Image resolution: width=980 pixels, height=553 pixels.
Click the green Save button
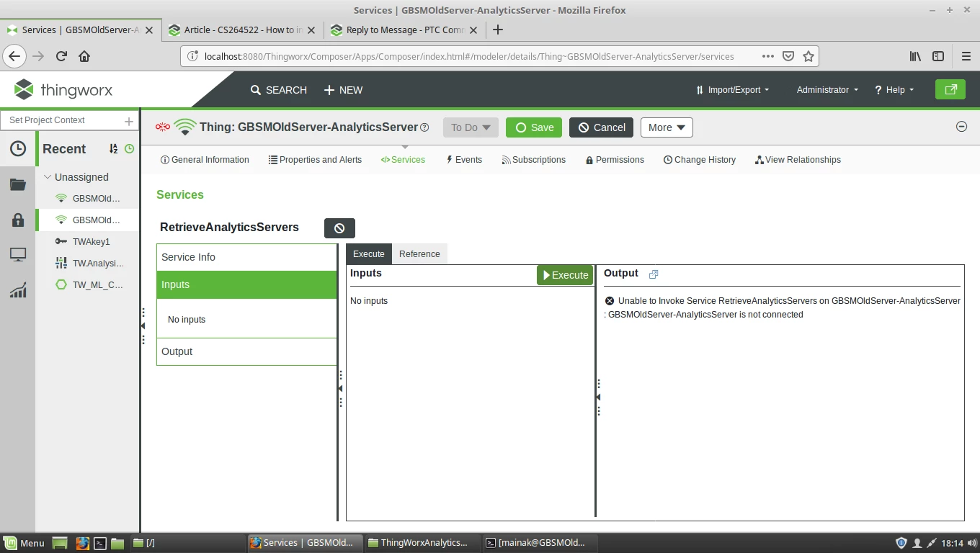535,127
